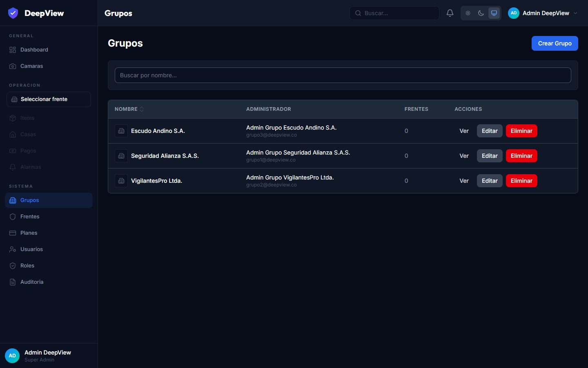
Task: Open notifications bell in header
Action: [x=450, y=13]
